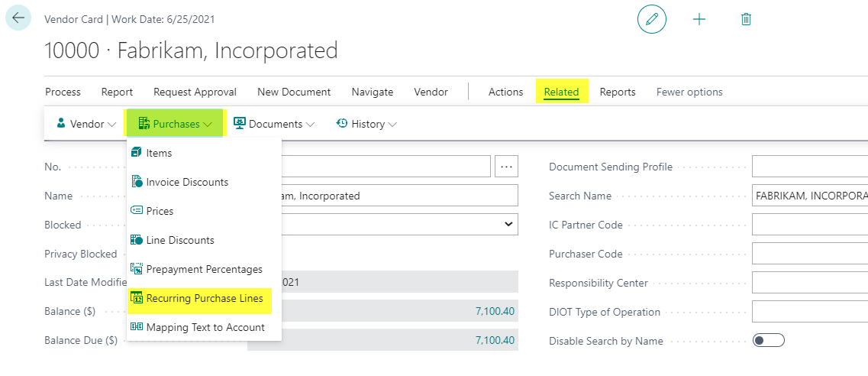Choose Recurring Purchase Lines entry

click(205, 299)
